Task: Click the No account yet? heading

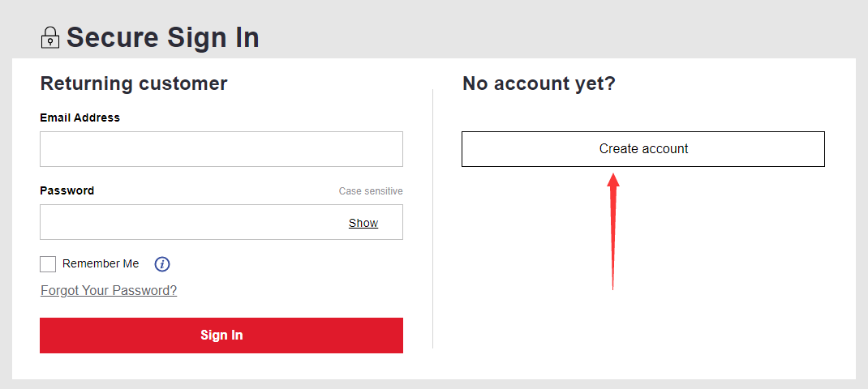Action: click(x=539, y=83)
